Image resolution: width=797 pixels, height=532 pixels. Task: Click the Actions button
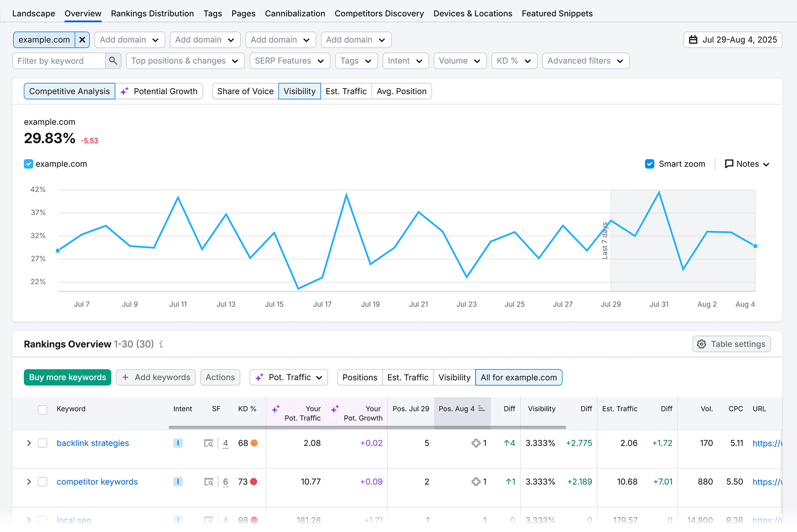[x=220, y=377]
